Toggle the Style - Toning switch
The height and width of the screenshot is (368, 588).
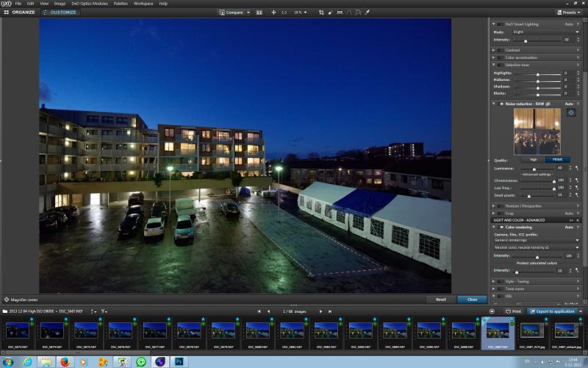(501, 281)
